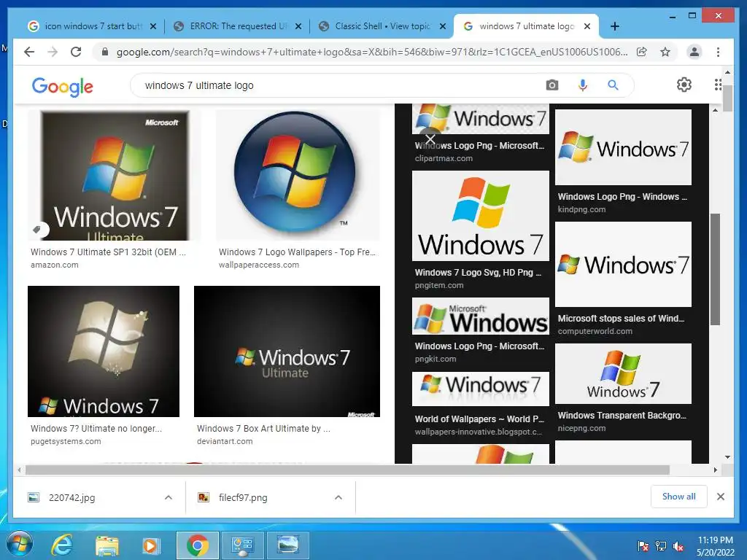Open Windows 7 Ultimate SP1 amazon.com thumbnail
The width and height of the screenshot is (747, 560).
click(115, 175)
